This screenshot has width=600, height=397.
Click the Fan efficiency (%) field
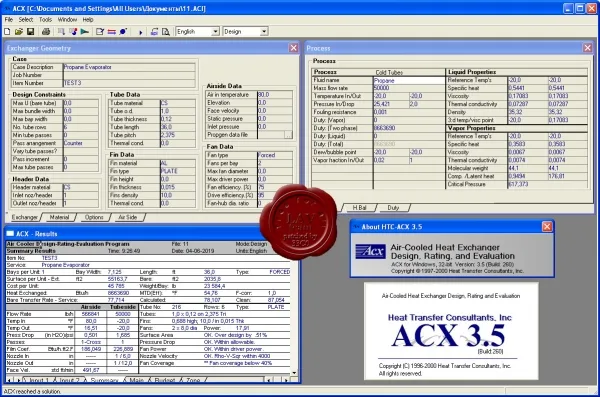(275, 187)
